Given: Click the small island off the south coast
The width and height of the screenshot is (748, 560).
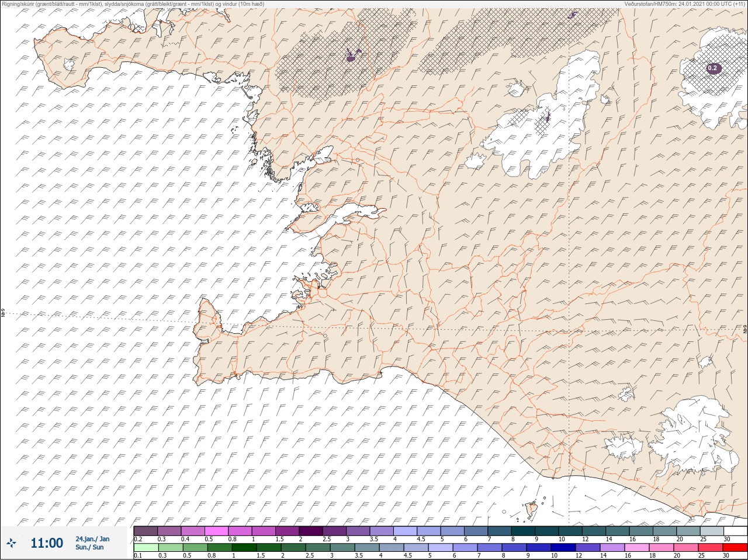Looking at the screenshot, I should 532,510.
